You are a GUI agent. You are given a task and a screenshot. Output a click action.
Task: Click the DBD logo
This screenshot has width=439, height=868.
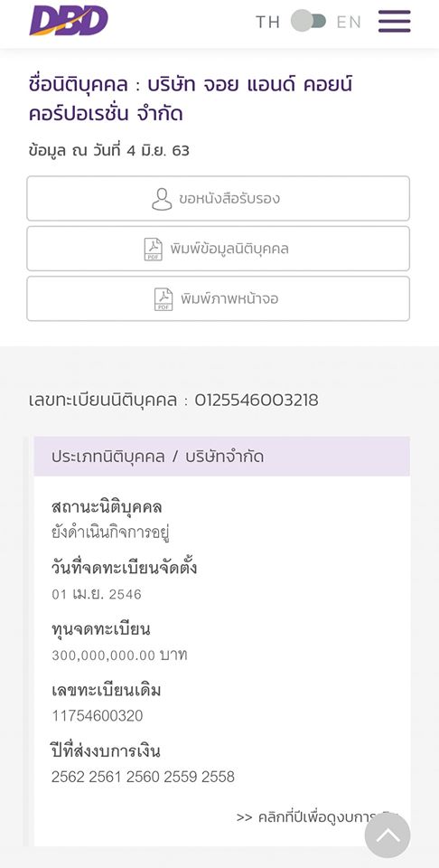click(x=69, y=21)
